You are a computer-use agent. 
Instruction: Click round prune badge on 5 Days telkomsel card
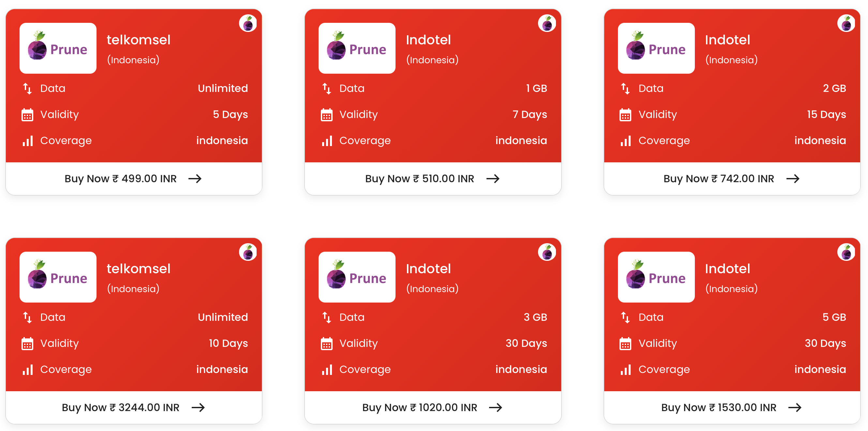tap(248, 23)
